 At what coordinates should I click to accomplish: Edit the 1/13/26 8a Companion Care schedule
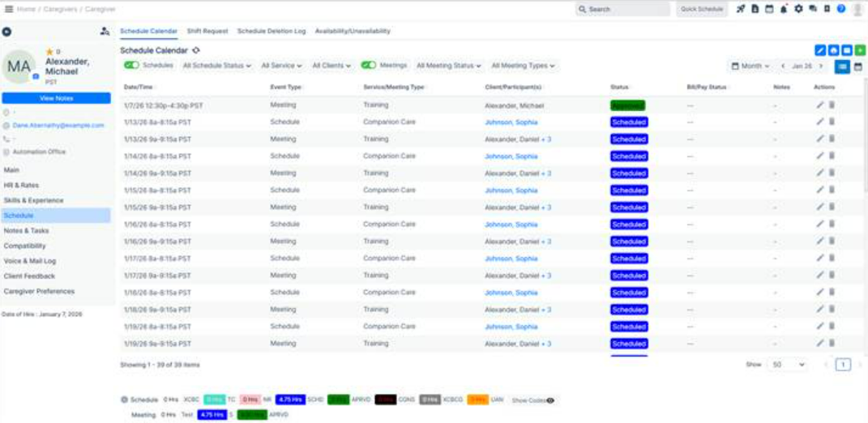pos(820,122)
